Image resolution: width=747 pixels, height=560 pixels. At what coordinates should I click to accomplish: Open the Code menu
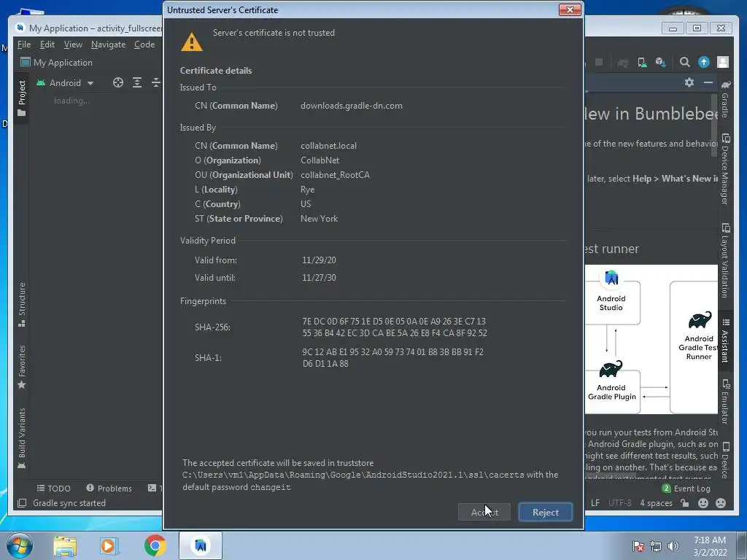point(144,44)
